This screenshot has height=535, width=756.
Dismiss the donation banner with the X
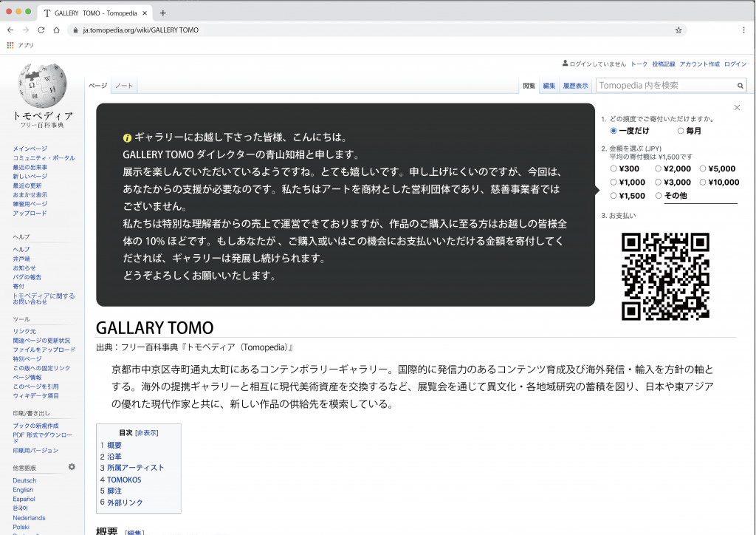click(737, 108)
